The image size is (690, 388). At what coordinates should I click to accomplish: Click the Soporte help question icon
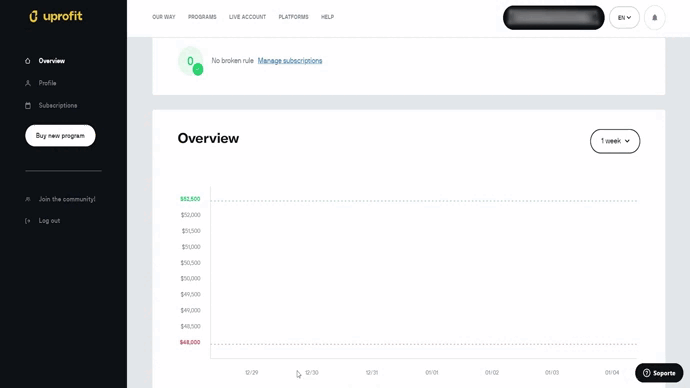click(x=646, y=373)
